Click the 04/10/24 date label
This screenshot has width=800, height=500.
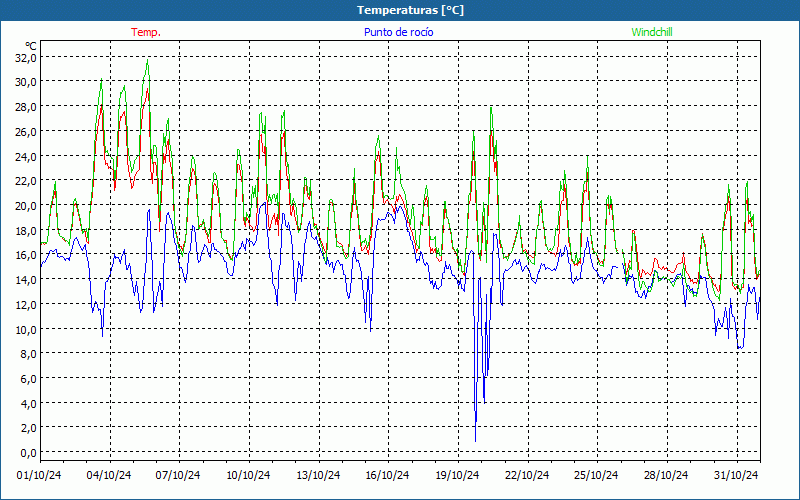tap(109, 475)
